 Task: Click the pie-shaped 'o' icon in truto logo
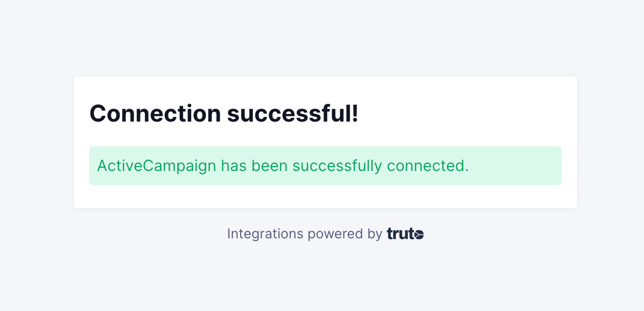pyautogui.click(x=419, y=235)
